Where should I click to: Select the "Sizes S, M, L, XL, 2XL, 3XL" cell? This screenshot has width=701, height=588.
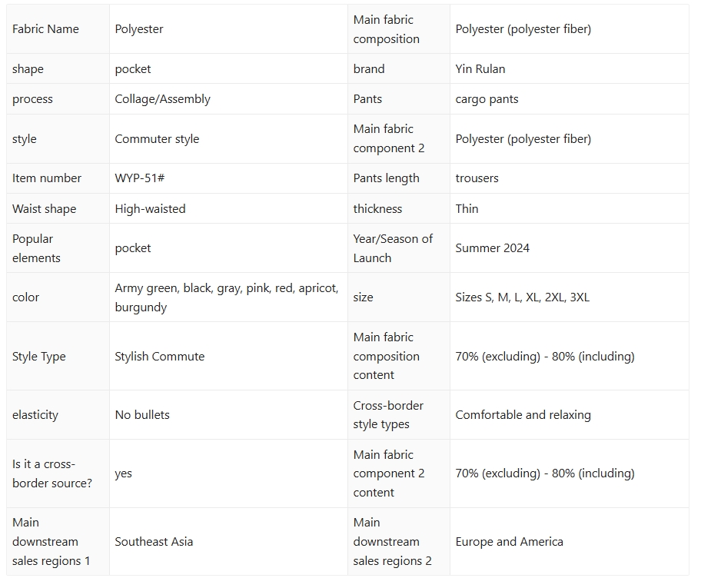click(x=522, y=297)
